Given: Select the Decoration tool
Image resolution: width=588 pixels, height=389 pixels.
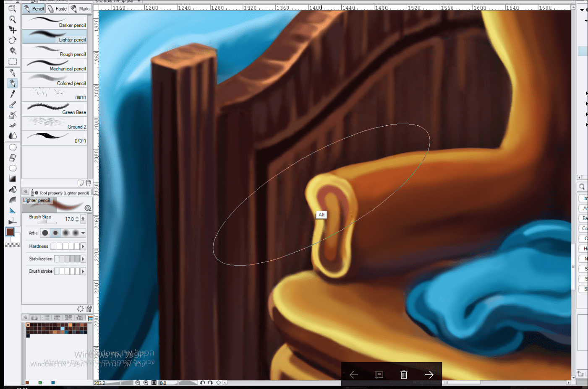Looking at the screenshot, I should coord(13,125).
